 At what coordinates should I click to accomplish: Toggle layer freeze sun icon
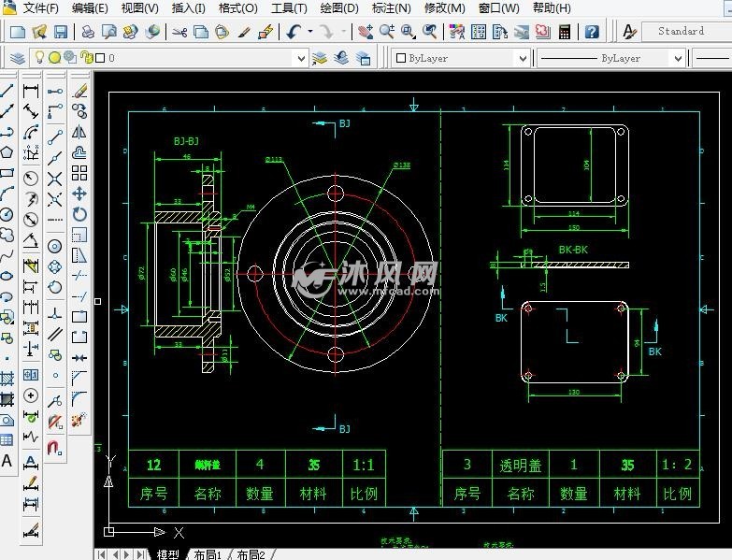point(55,58)
